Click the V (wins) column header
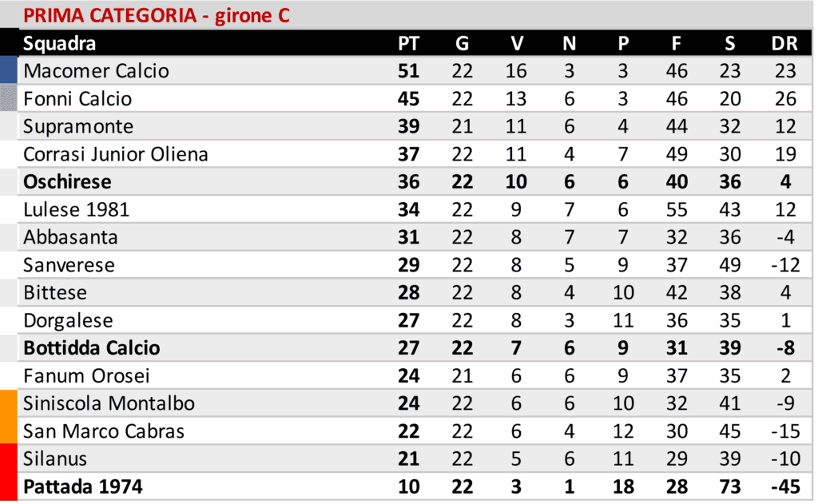The width and height of the screenshot is (818, 504). [x=516, y=43]
